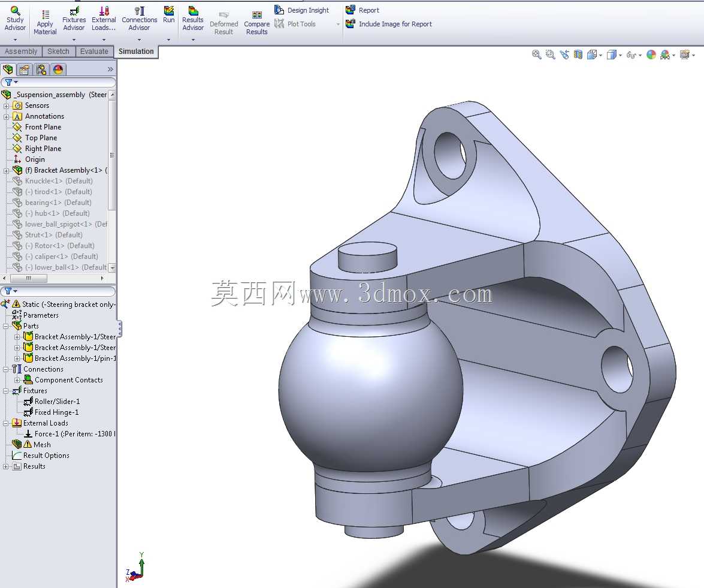
Task: Select Force-1 external load
Action: tap(74, 434)
